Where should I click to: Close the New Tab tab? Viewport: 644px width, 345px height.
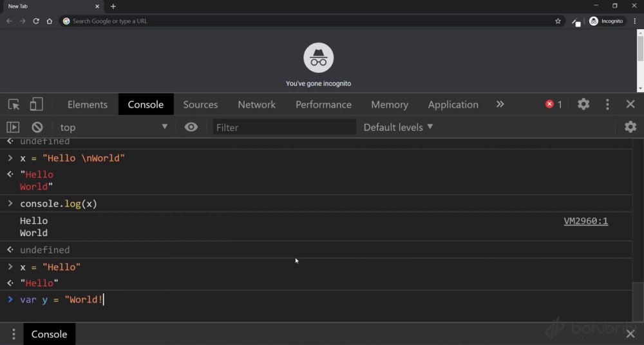click(x=97, y=6)
